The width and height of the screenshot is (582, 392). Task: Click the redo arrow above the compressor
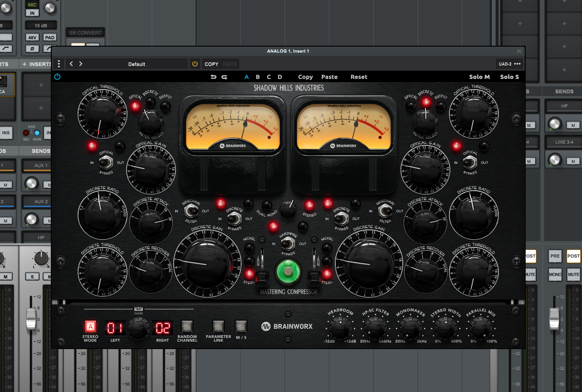coord(224,77)
